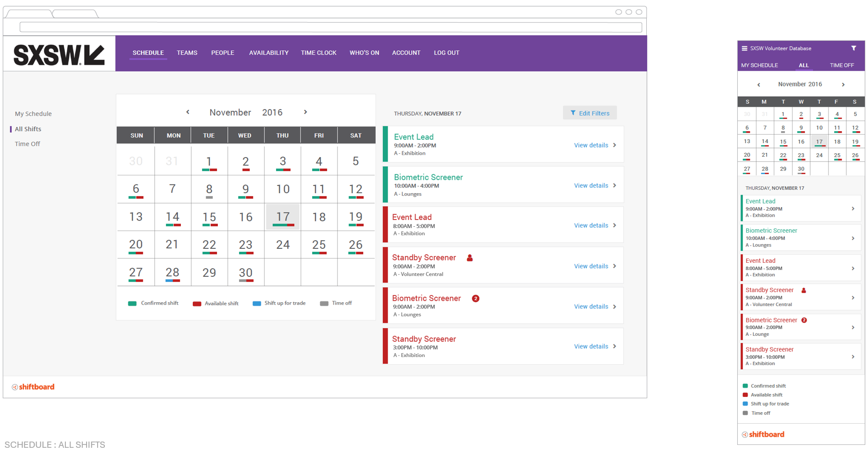View details for the Volunteer Central Standby Screener

click(x=595, y=266)
